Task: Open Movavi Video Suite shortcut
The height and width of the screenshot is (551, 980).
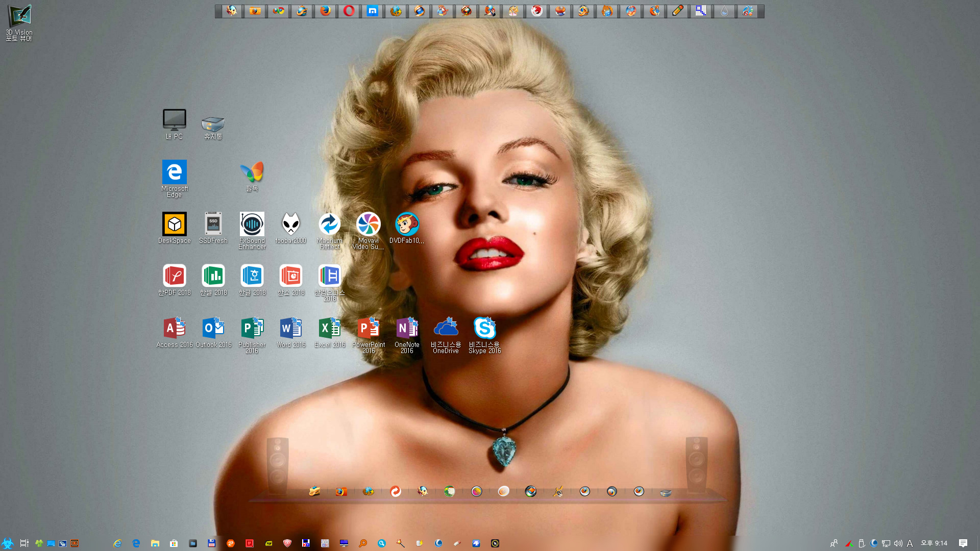Action: (x=369, y=231)
